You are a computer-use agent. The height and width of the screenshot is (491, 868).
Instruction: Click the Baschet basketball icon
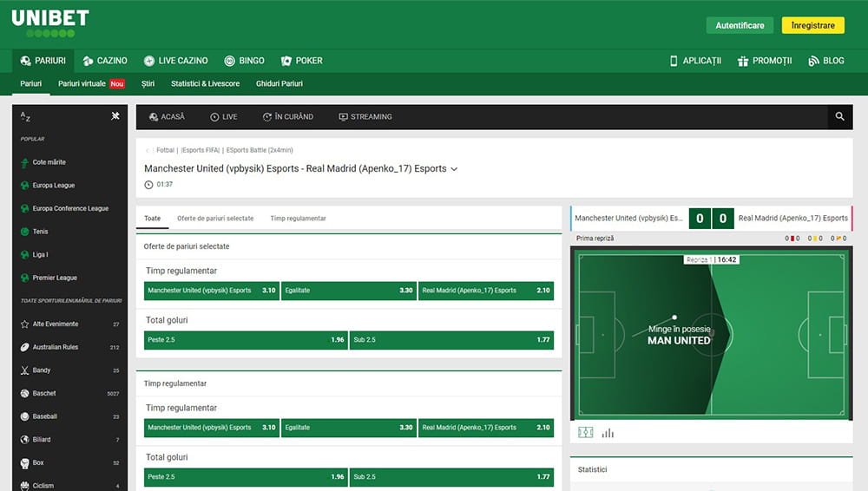pos(24,393)
